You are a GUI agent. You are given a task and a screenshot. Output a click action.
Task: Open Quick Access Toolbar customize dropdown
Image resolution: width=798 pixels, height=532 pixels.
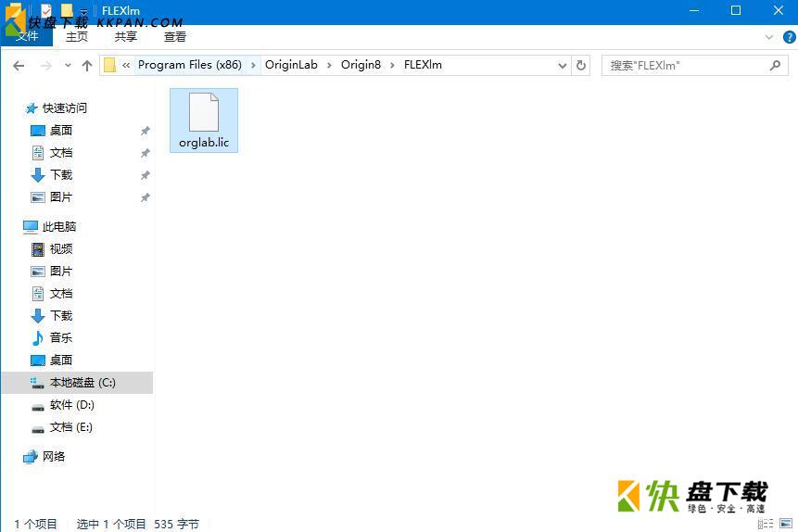pyautogui.click(x=83, y=11)
